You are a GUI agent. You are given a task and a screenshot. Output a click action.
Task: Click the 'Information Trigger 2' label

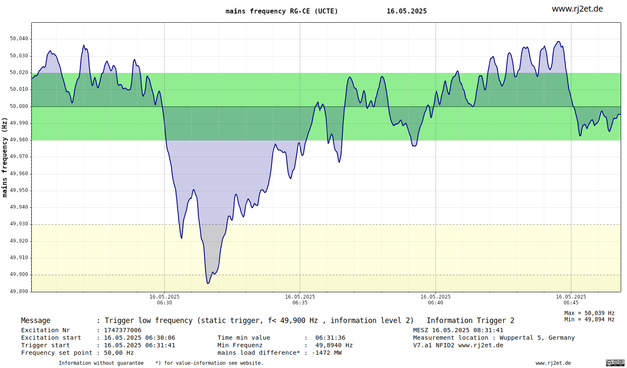[470, 320]
